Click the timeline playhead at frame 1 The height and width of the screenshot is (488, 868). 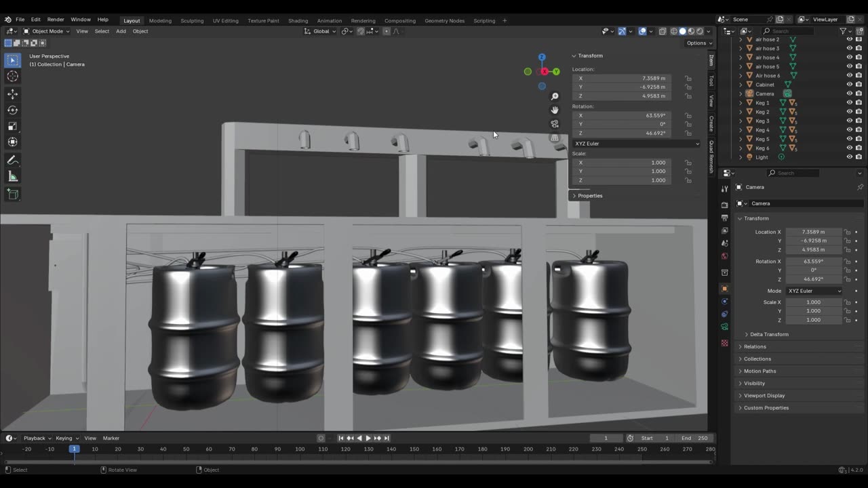(x=75, y=449)
